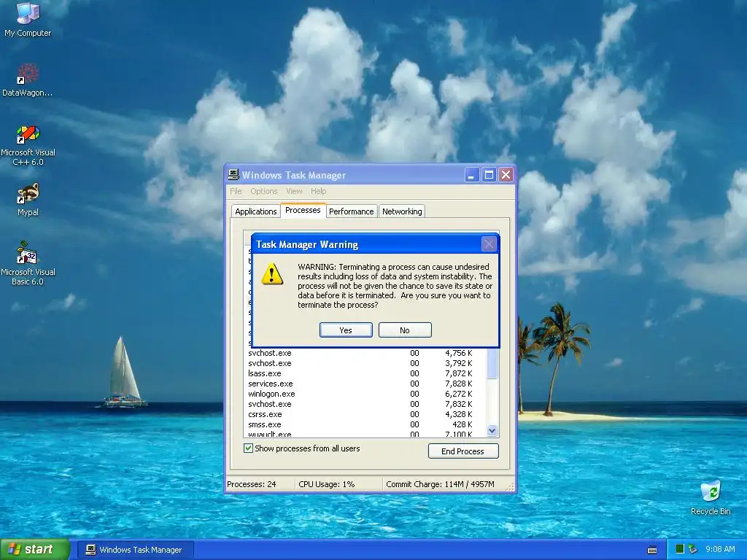Viewport: 747px width, 560px height.
Task: Click the End Process button
Action: (x=463, y=451)
